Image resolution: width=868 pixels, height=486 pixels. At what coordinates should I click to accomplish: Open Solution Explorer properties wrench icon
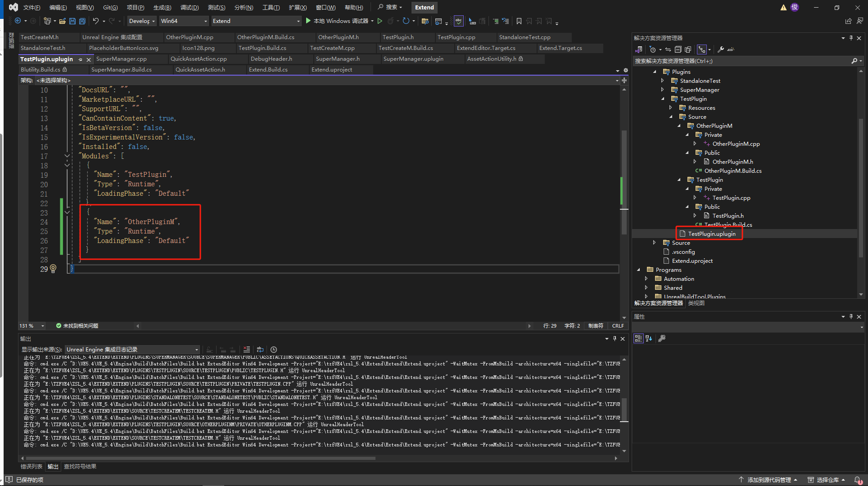coord(721,49)
